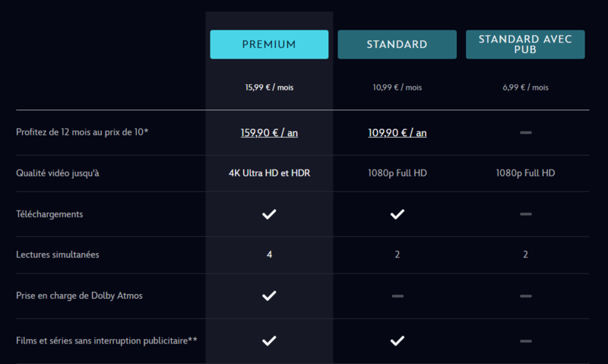This screenshot has width=608, height=364.
Task: Click Standard checkmark for ad-free viewing
Action: pyautogui.click(x=397, y=340)
